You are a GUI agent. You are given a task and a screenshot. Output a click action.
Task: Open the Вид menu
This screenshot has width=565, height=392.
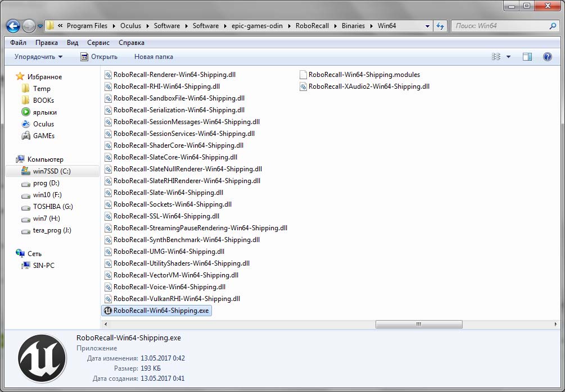(x=73, y=43)
